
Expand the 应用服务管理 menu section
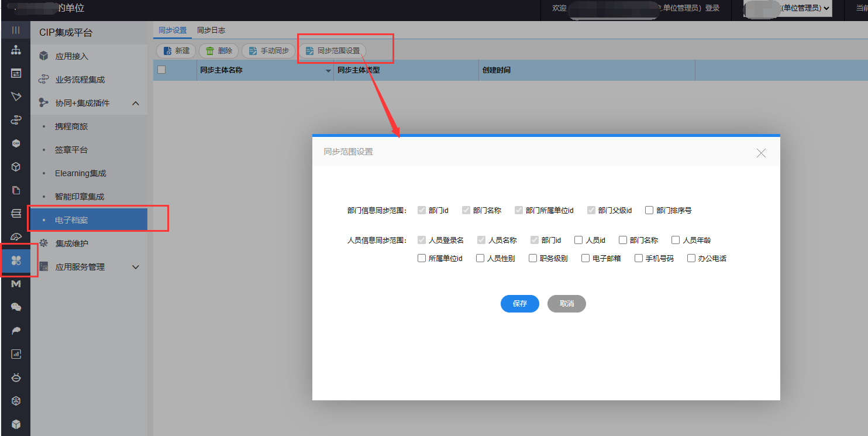click(136, 267)
